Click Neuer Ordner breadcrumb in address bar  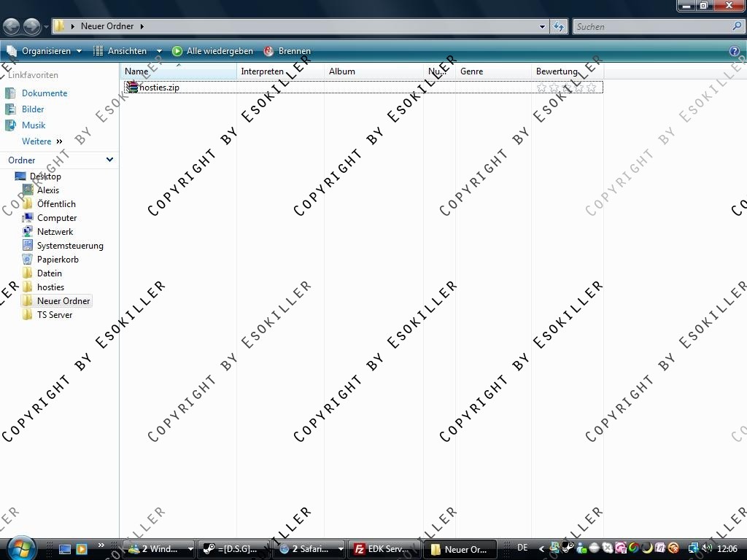click(107, 26)
